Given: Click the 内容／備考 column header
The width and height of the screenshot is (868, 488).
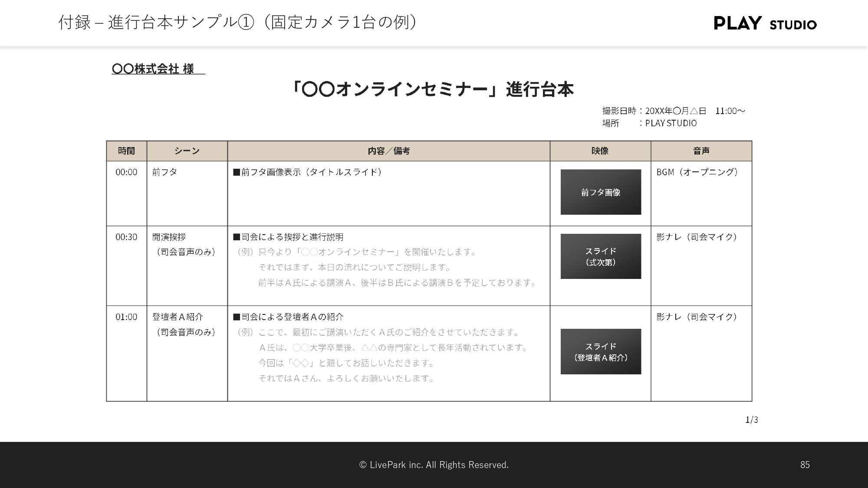Looking at the screenshot, I should pos(388,151).
